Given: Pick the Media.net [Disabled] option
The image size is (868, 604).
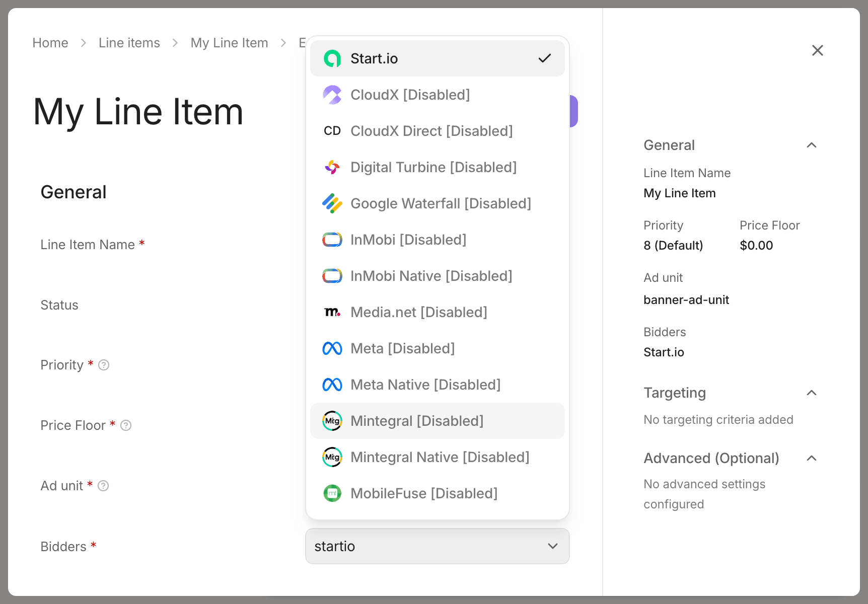Looking at the screenshot, I should click(x=438, y=312).
